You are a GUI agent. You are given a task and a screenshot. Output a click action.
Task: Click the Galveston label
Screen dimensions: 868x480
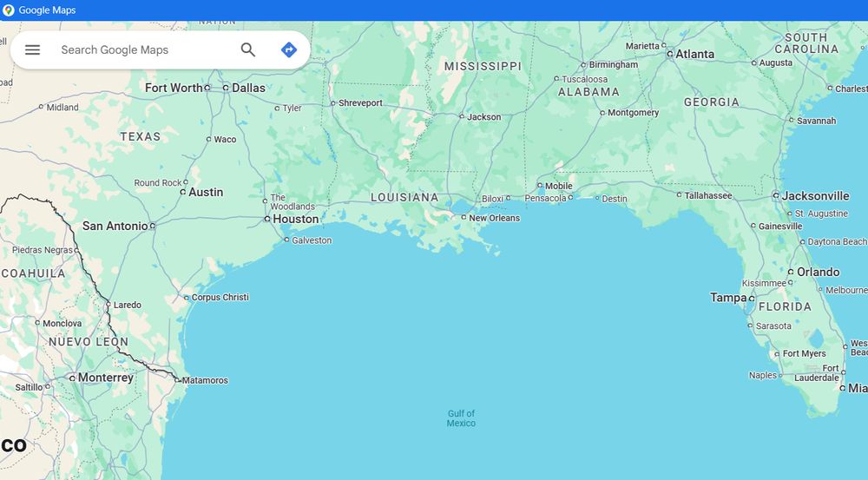tap(312, 240)
